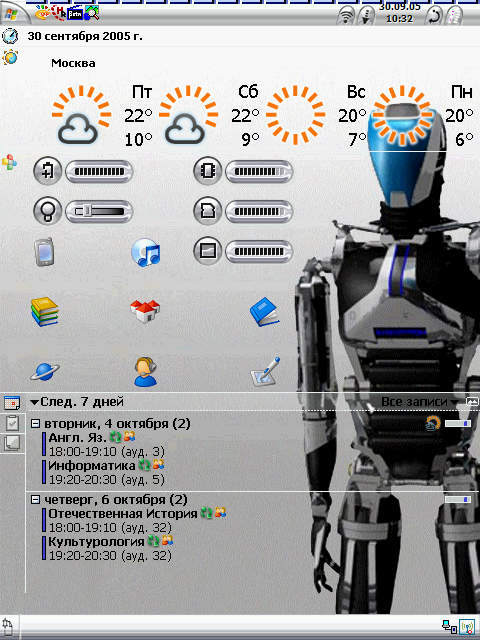Open the Wi-Fi signal icon in title bar

tap(346, 17)
